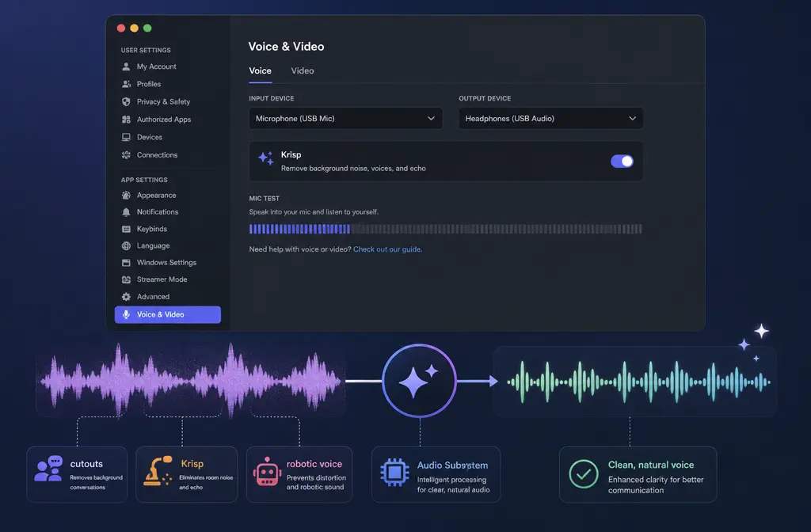
Task: Click the Profiles people icon
Action: [x=126, y=84]
